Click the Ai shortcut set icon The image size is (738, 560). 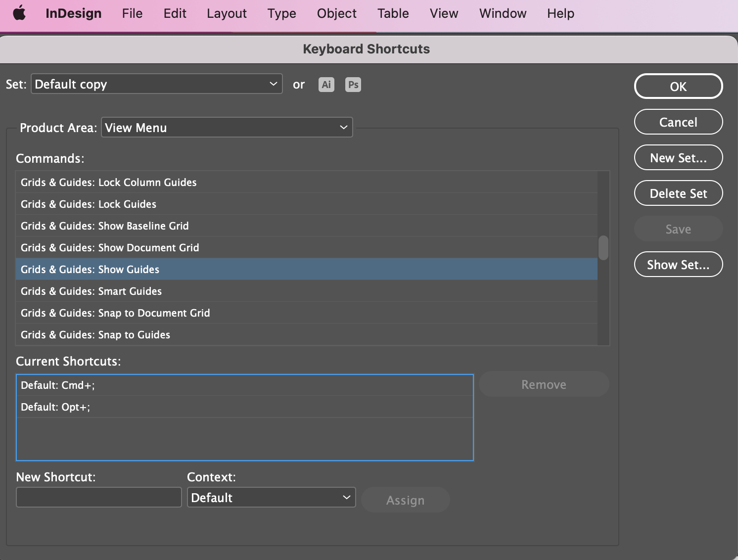pyautogui.click(x=326, y=84)
